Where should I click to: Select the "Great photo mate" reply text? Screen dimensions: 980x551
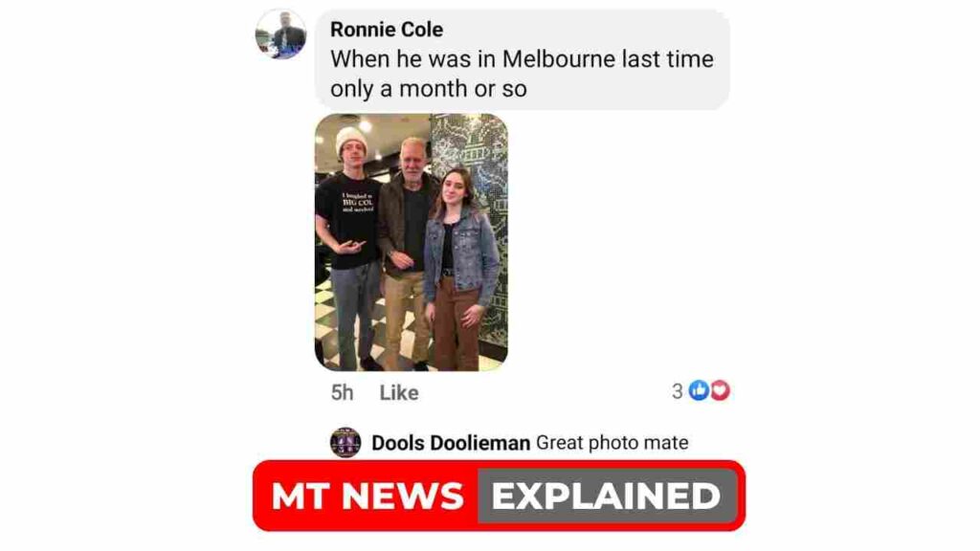[x=612, y=442]
